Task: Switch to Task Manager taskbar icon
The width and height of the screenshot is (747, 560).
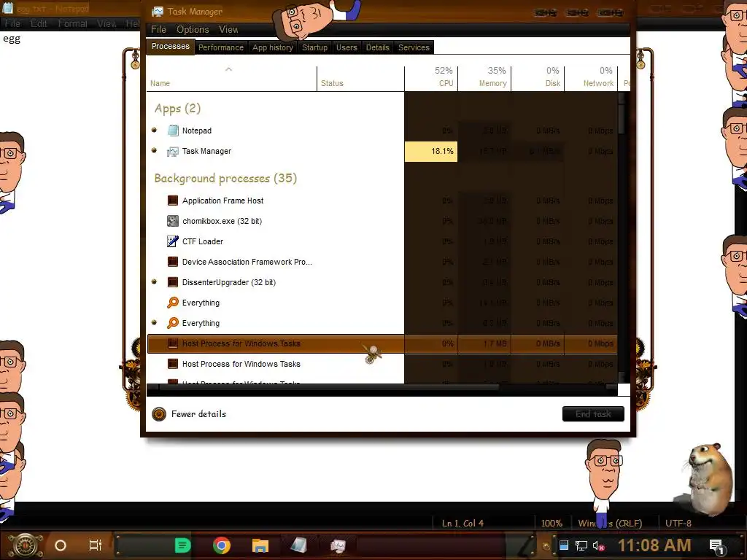Action: [x=338, y=545]
